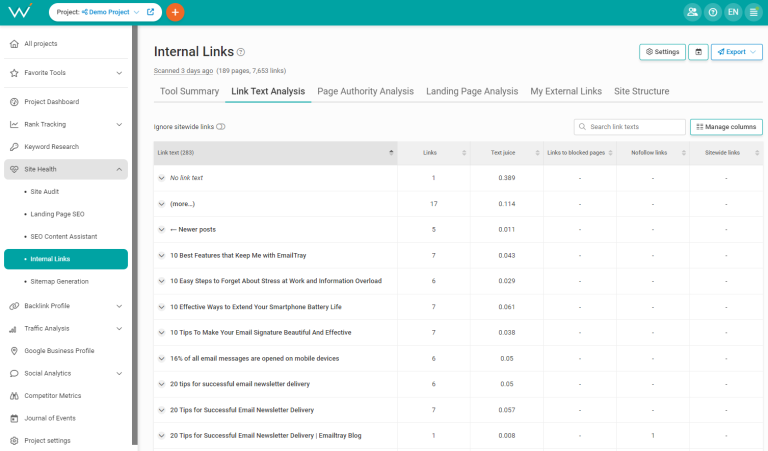Select Link Text Analysis tab

click(x=268, y=92)
